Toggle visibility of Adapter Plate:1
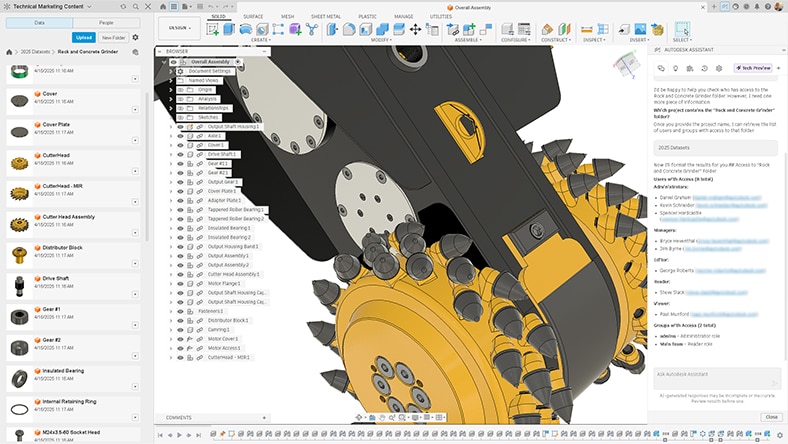788x444 pixels. (180, 201)
